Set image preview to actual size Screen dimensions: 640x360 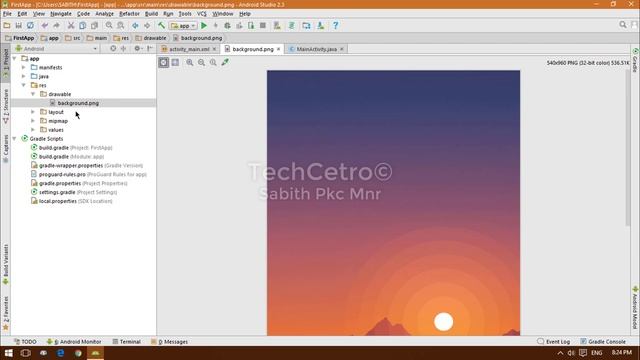tap(213, 62)
